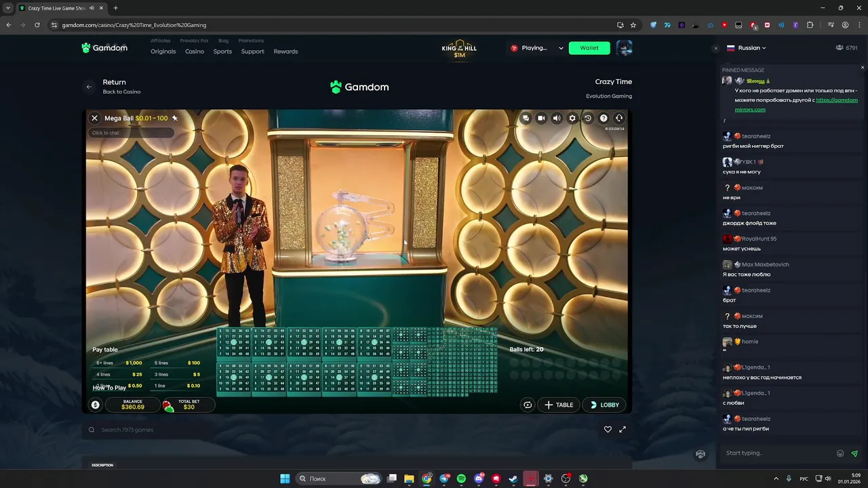Open the Casino menu
The image size is (868, 488).
pyautogui.click(x=195, y=52)
